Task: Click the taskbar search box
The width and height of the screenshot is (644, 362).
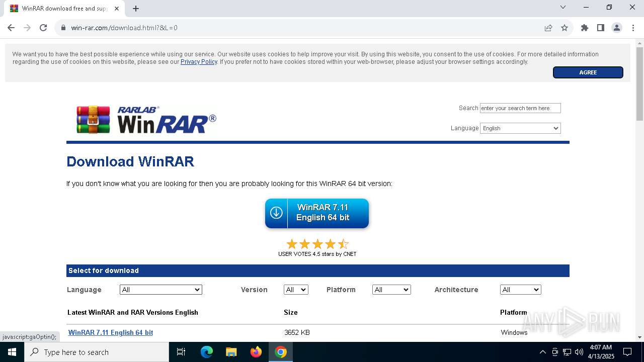Action: click(x=97, y=352)
